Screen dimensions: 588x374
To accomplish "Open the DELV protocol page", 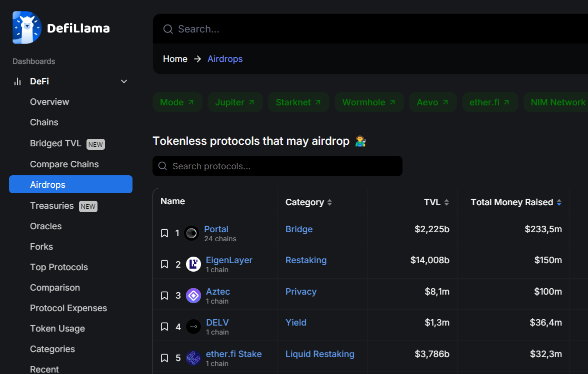I will tap(217, 323).
